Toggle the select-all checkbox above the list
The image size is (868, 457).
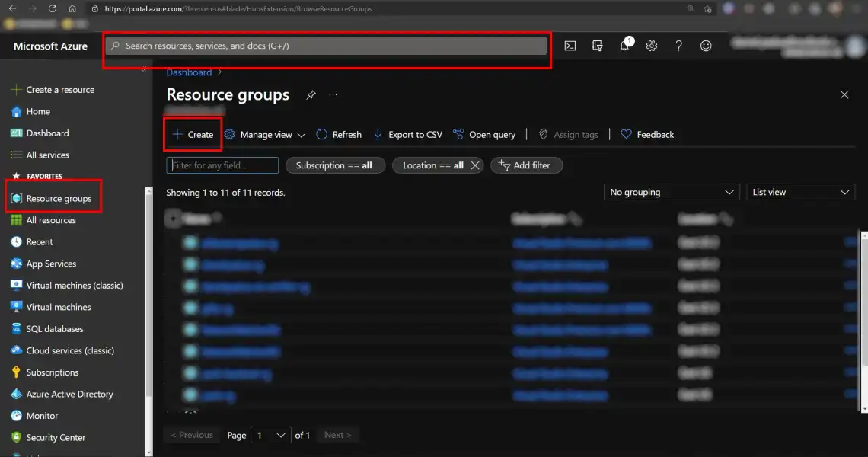pos(174,219)
